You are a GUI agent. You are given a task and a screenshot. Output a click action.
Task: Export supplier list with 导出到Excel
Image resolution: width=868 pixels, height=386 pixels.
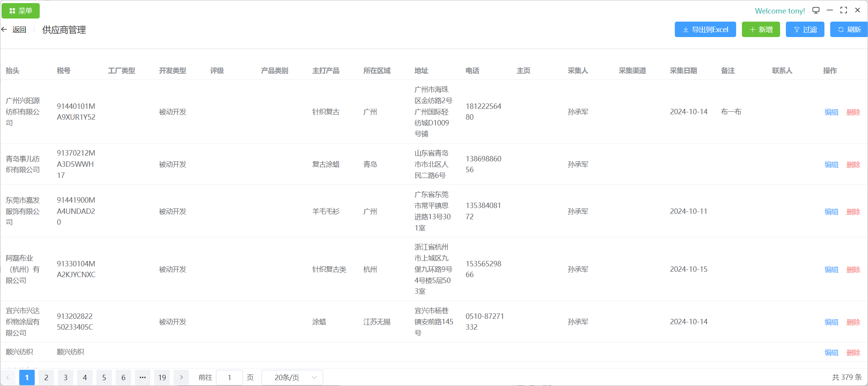pos(705,30)
